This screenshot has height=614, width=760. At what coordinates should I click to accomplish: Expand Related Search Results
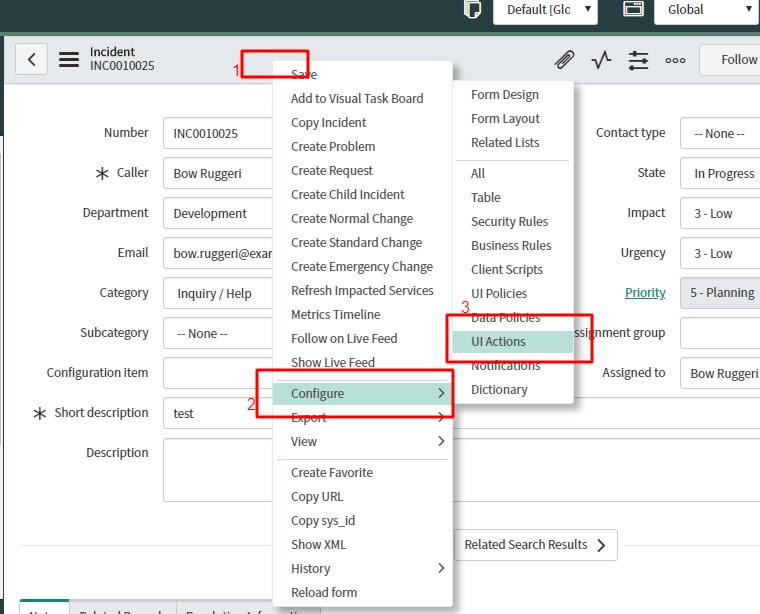[x=536, y=545]
